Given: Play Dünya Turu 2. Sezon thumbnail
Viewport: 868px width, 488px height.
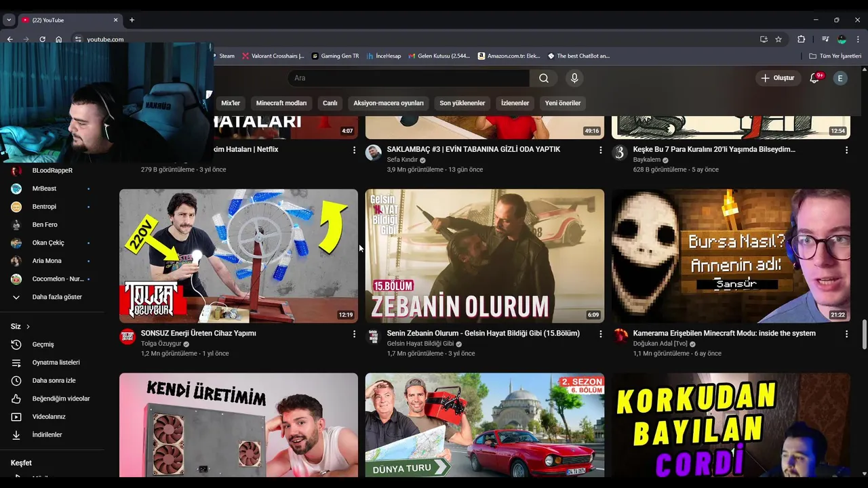Looking at the screenshot, I should [x=485, y=425].
